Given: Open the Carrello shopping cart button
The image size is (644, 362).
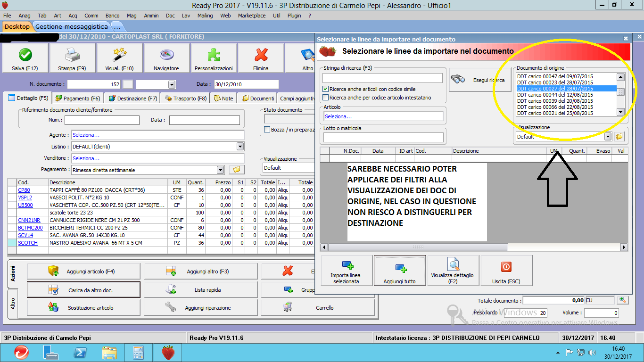Looking at the screenshot, I should (318, 308).
